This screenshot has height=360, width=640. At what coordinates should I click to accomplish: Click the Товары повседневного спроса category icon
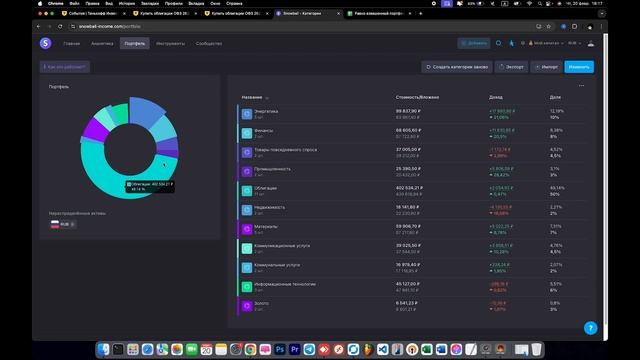pos(247,152)
